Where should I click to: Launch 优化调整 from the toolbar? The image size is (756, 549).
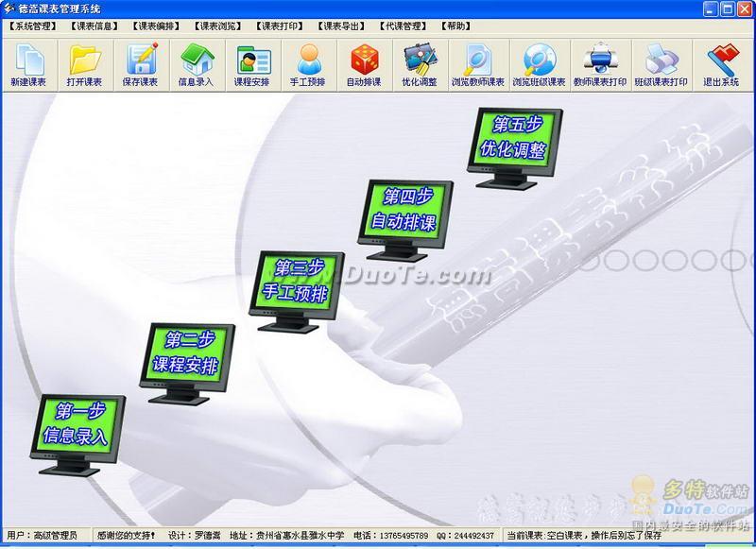click(420, 65)
